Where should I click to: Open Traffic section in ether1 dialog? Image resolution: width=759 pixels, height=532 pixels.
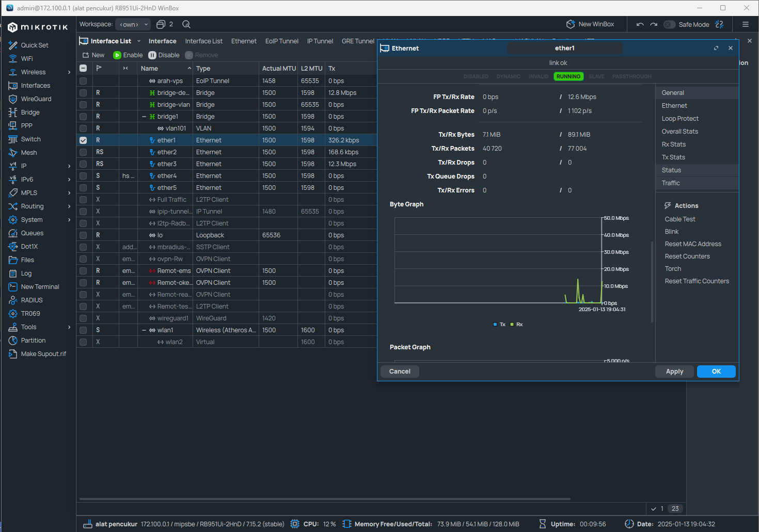697,183
